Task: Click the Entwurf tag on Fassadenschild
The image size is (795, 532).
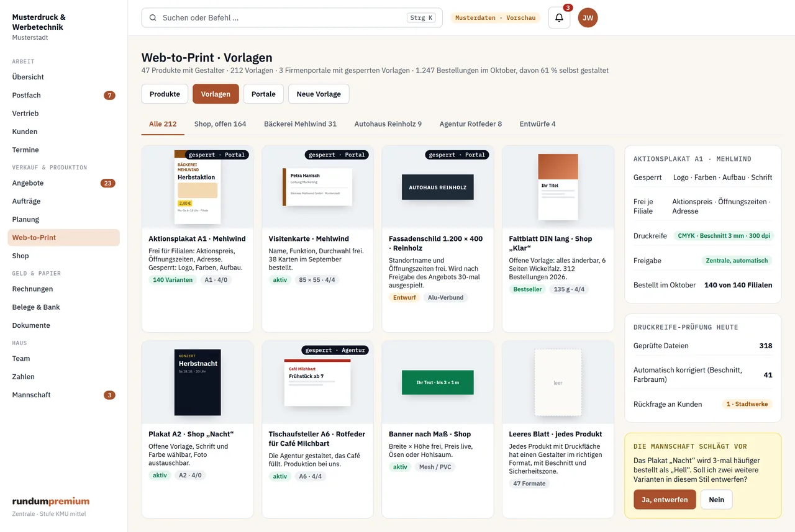Action: [404, 297]
